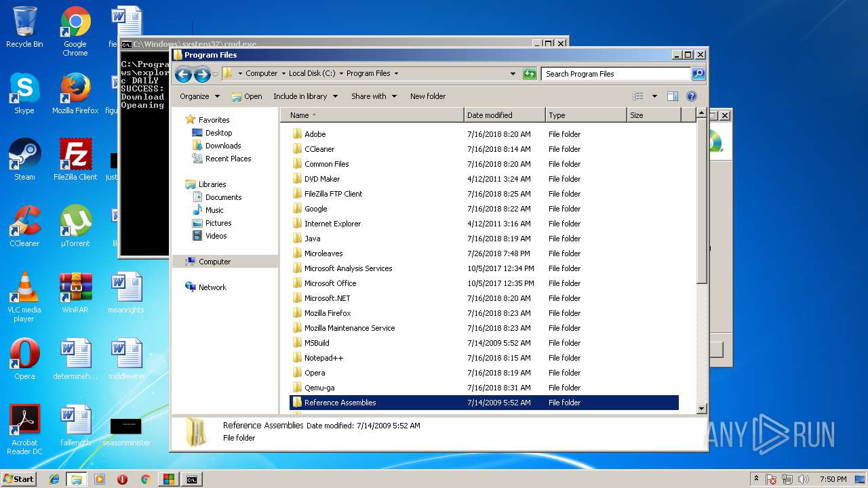868x488 pixels.
Task: Click the Local Disk (C:) breadcrumb
Action: [x=312, y=74]
